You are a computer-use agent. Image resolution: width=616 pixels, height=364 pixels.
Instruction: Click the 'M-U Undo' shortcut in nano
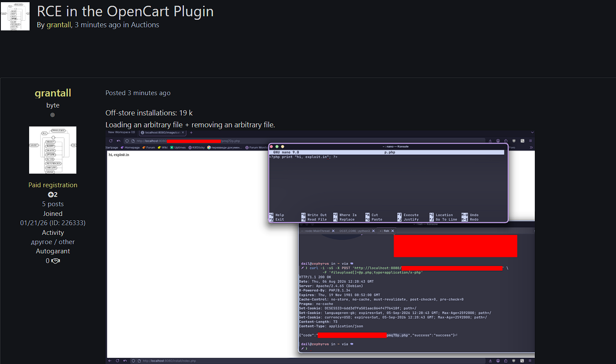(x=470, y=215)
